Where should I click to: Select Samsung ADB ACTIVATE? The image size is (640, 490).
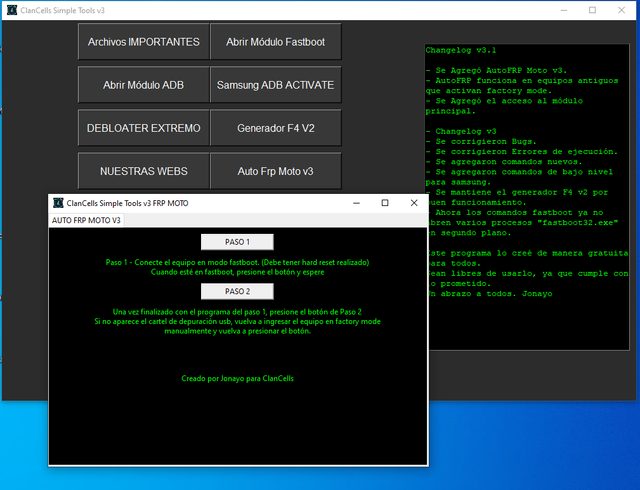276,85
